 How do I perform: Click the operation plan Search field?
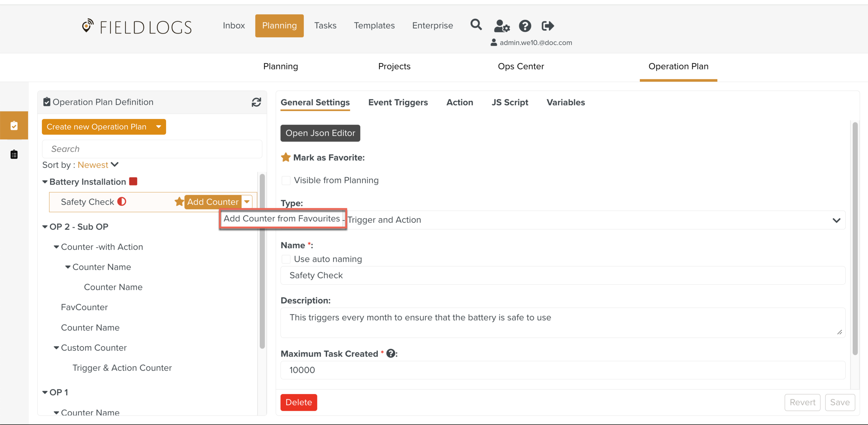click(x=152, y=149)
